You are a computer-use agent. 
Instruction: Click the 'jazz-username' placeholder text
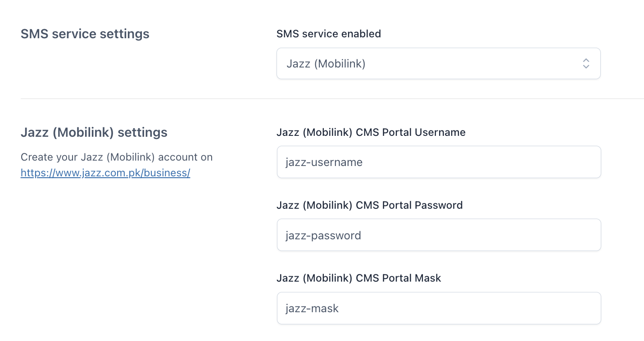point(324,162)
